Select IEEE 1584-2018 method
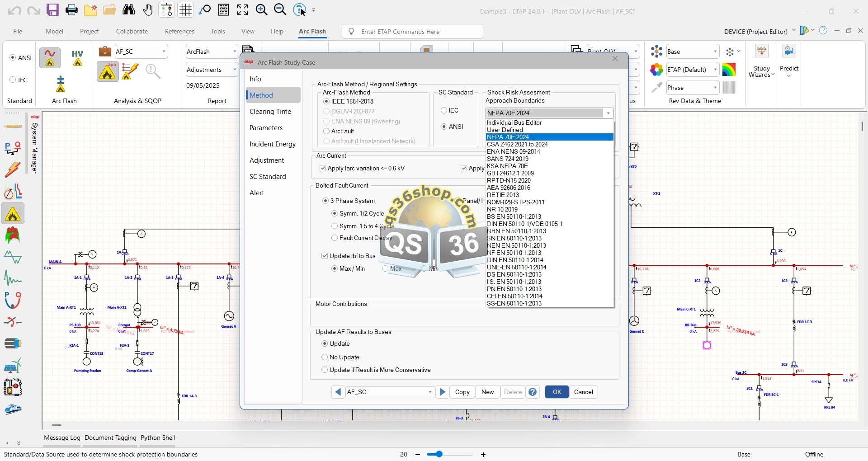The width and height of the screenshot is (868, 461). click(x=326, y=102)
